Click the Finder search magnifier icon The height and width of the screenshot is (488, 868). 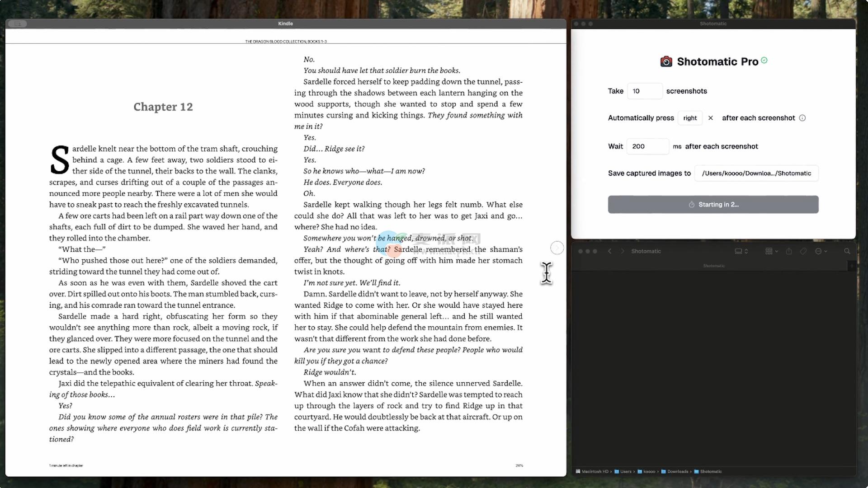tap(847, 251)
